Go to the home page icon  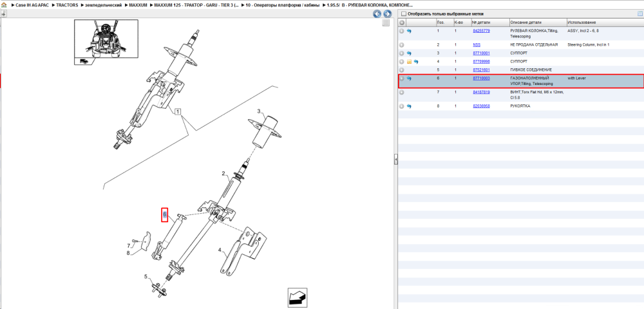tap(4, 5)
